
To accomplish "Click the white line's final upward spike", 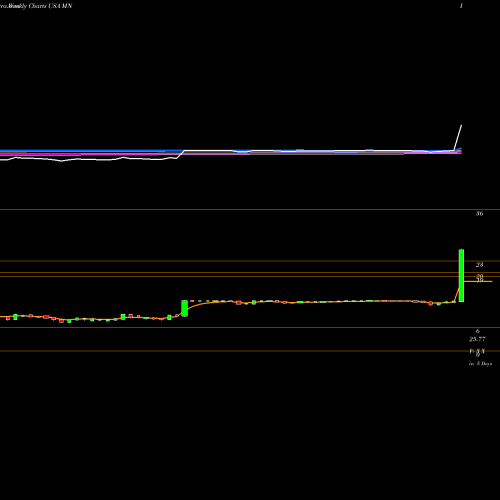I will tap(458, 138).
